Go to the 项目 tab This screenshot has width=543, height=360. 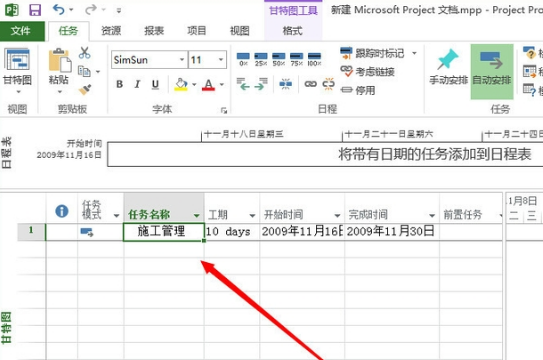tap(197, 31)
